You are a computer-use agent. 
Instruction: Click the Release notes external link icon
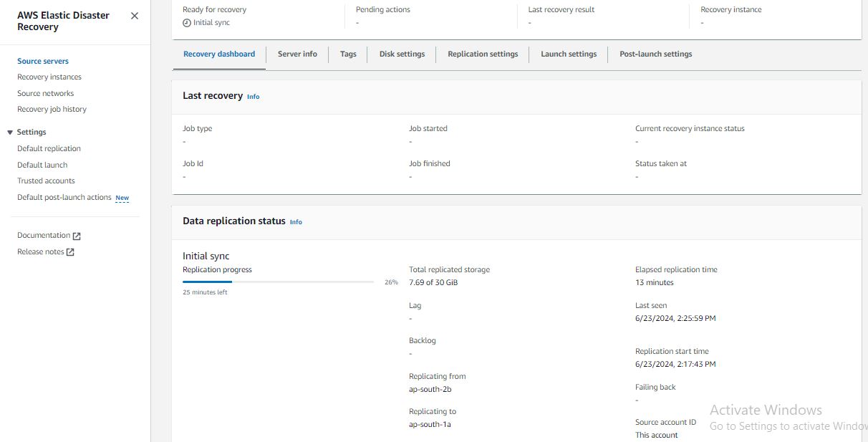click(x=70, y=252)
